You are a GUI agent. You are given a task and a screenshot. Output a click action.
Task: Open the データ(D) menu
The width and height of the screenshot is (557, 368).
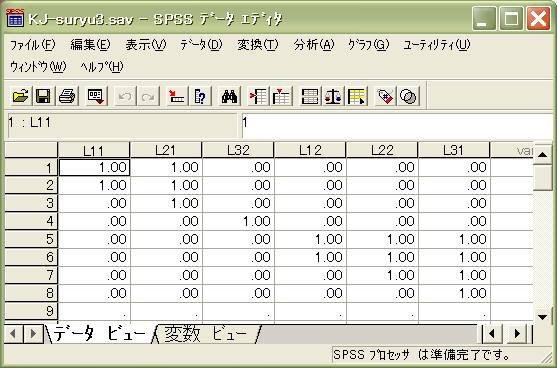[201, 45]
